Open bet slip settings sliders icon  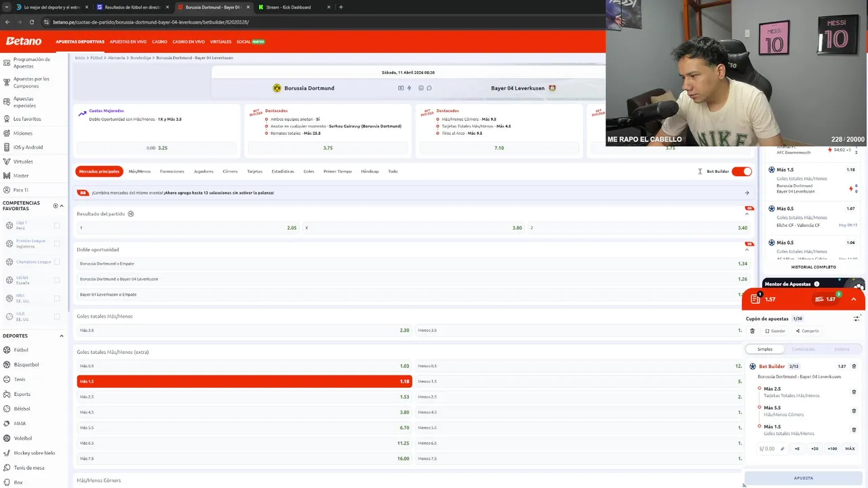[856, 319]
